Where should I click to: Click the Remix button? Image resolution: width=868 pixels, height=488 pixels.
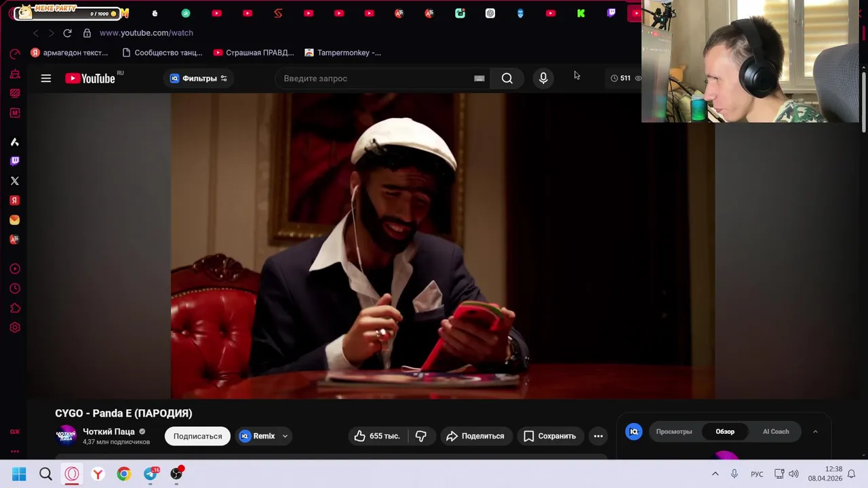258,436
